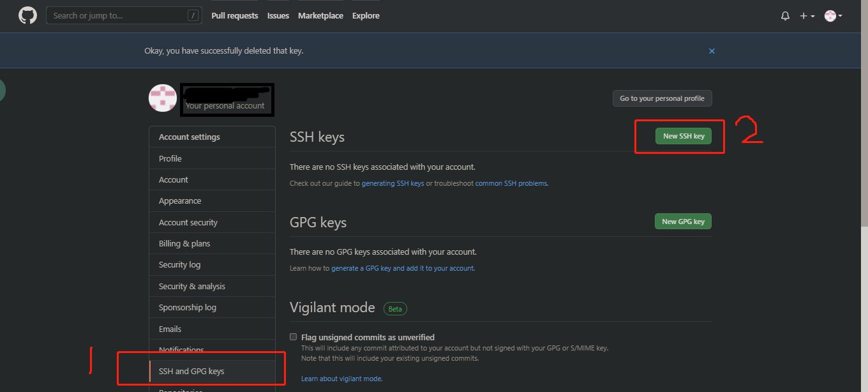Focus the Search or jump to field
Screen dimensions: 868x392
tap(124, 16)
